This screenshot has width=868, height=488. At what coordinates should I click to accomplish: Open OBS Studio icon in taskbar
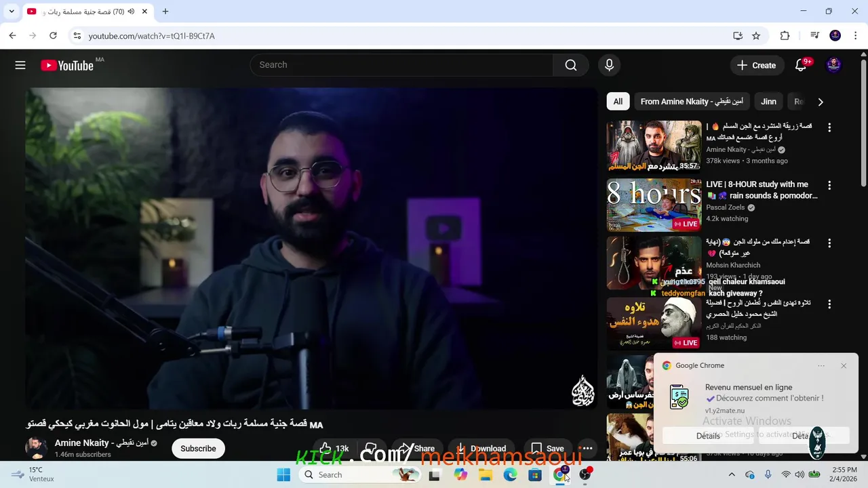[585, 474]
